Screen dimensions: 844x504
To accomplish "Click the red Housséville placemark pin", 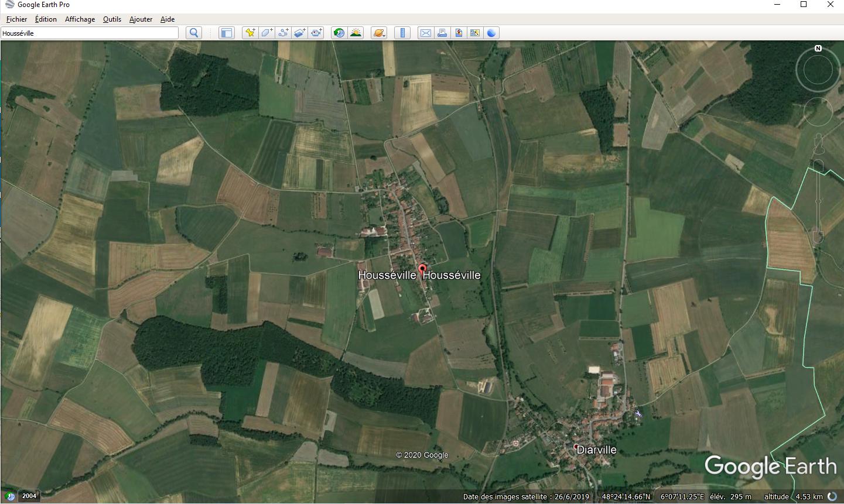I will click(x=422, y=271).
